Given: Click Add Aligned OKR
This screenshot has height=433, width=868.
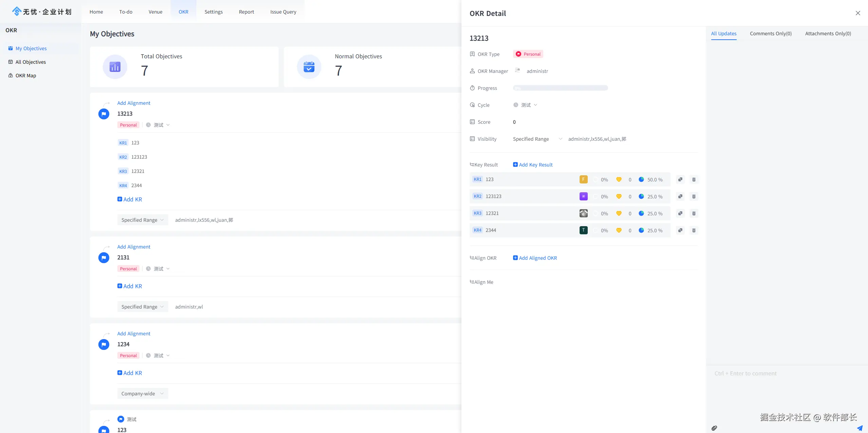Looking at the screenshot, I should (535, 258).
